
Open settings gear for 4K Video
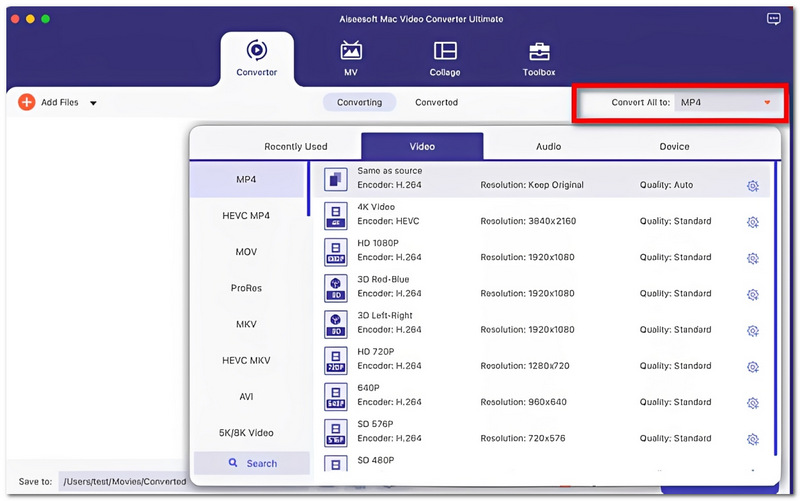(753, 222)
